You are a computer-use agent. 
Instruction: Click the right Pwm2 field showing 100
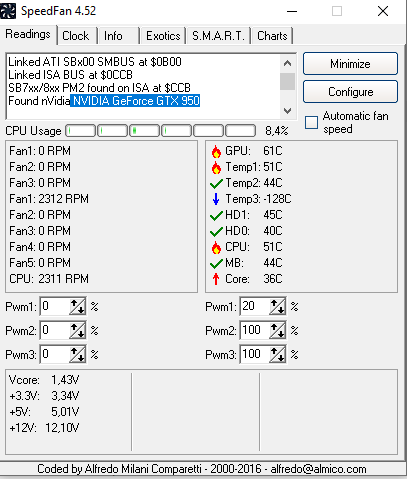pos(255,330)
